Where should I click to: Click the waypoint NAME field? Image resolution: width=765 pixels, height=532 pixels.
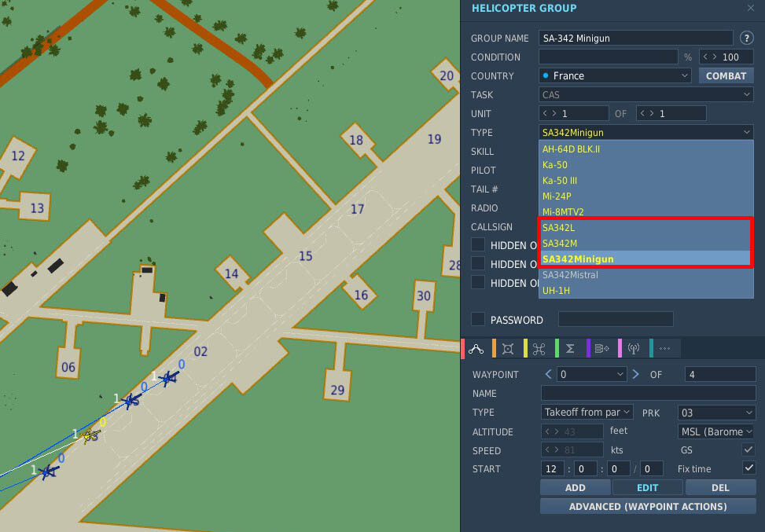click(648, 393)
